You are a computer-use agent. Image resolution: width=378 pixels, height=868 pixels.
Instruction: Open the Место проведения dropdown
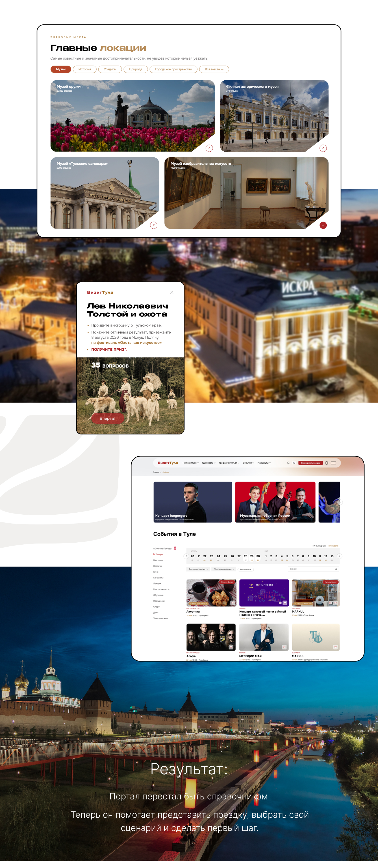point(224,569)
